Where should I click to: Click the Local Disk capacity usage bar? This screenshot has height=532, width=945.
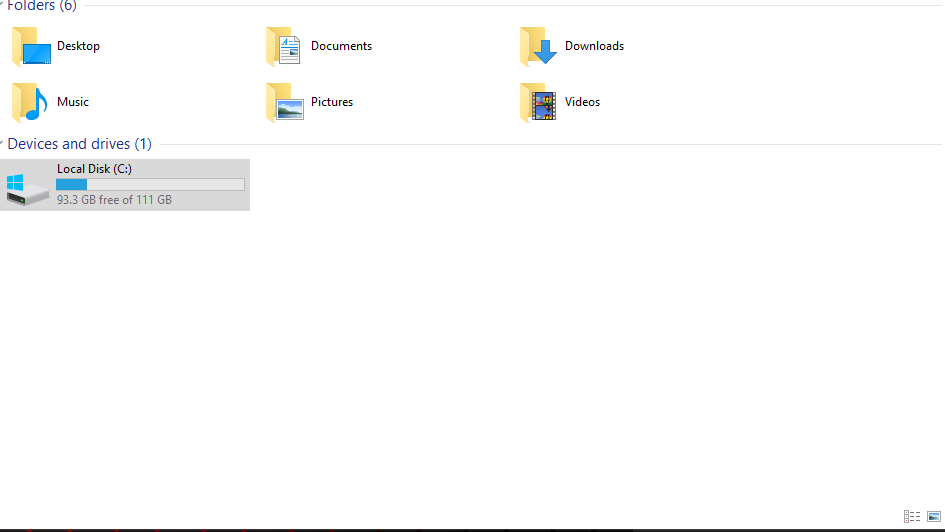point(150,184)
